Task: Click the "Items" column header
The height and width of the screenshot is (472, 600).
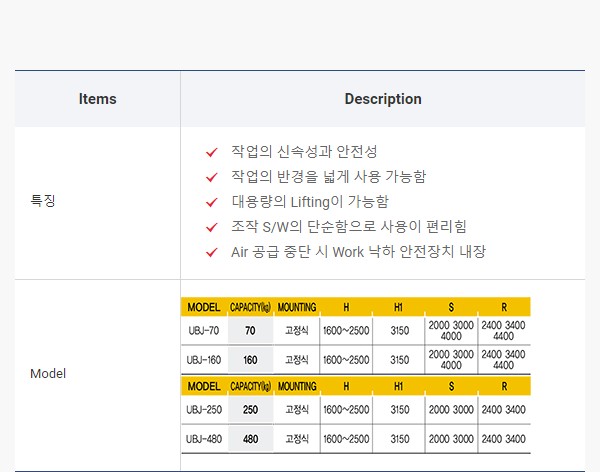Action: point(97,99)
